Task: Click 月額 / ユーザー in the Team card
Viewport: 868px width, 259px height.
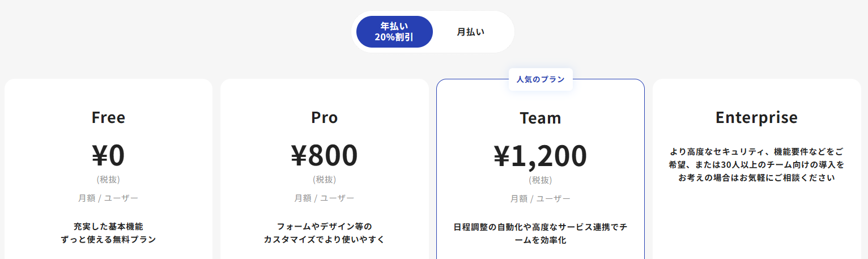Action: pos(541,199)
